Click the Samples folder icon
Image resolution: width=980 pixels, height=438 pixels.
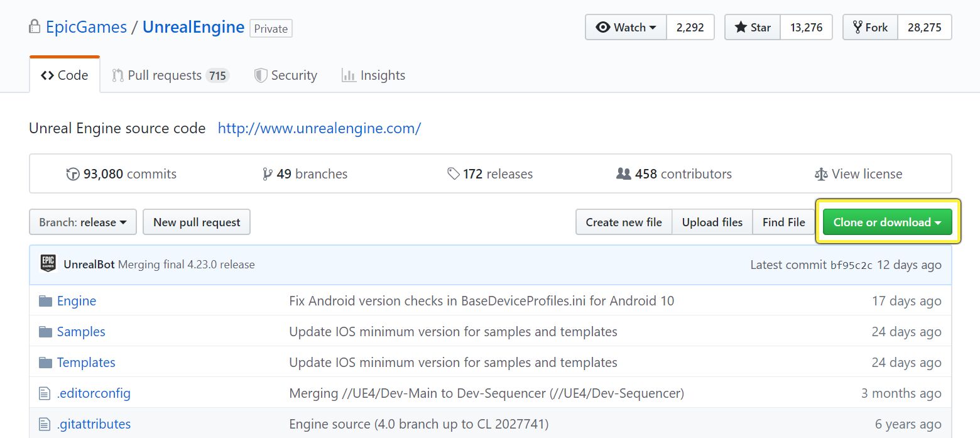(x=45, y=332)
